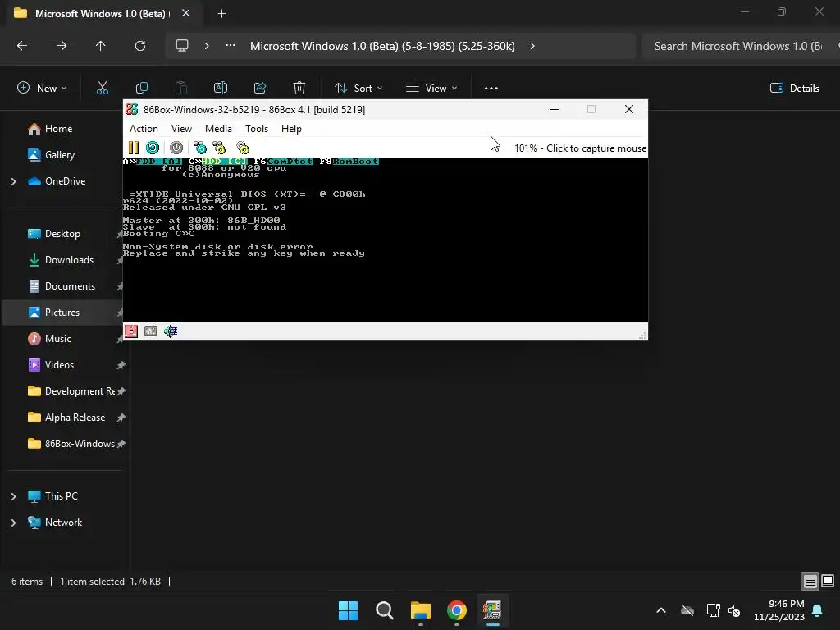Open the View dropdown in Explorer
Image resolution: width=840 pixels, height=630 pixels.
(431, 89)
